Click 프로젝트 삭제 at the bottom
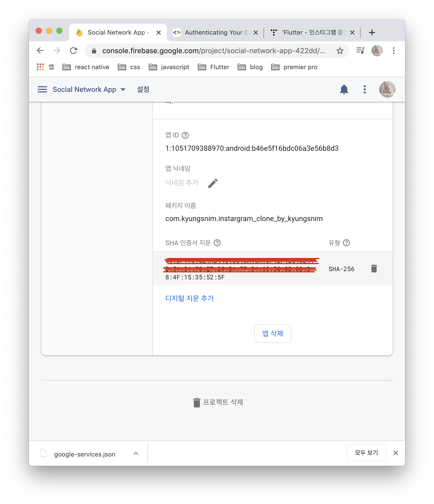This screenshot has height=504, width=434. [218, 402]
